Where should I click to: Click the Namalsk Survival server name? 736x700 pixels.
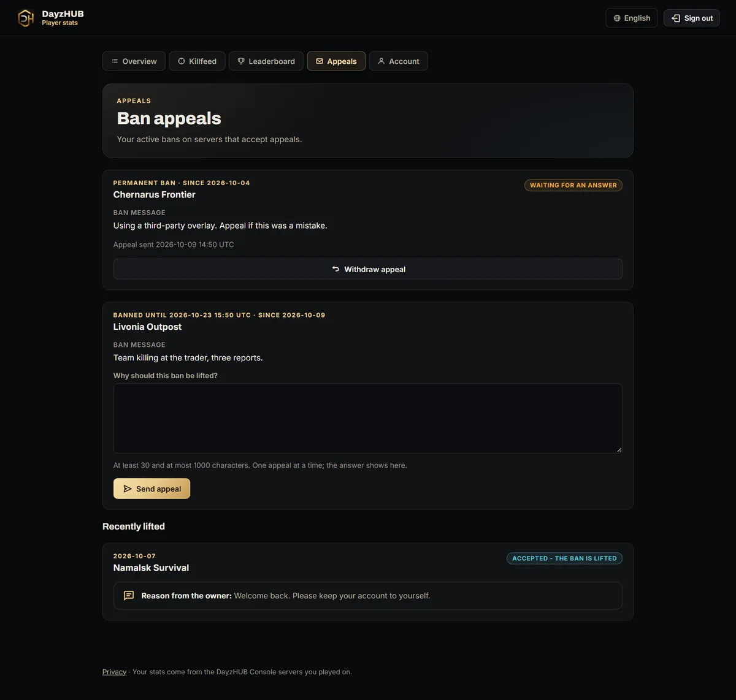(151, 568)
